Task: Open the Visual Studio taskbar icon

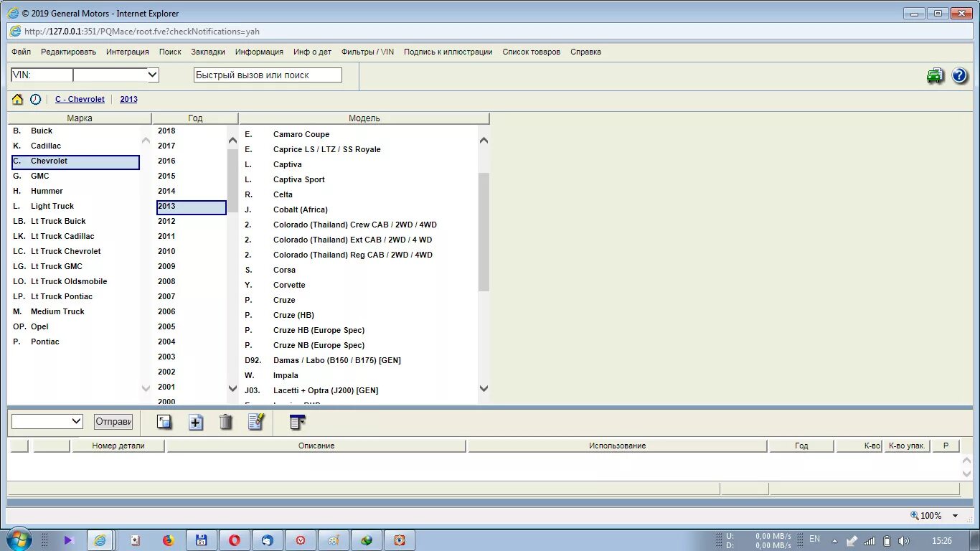Action: [x=69, y=540]
